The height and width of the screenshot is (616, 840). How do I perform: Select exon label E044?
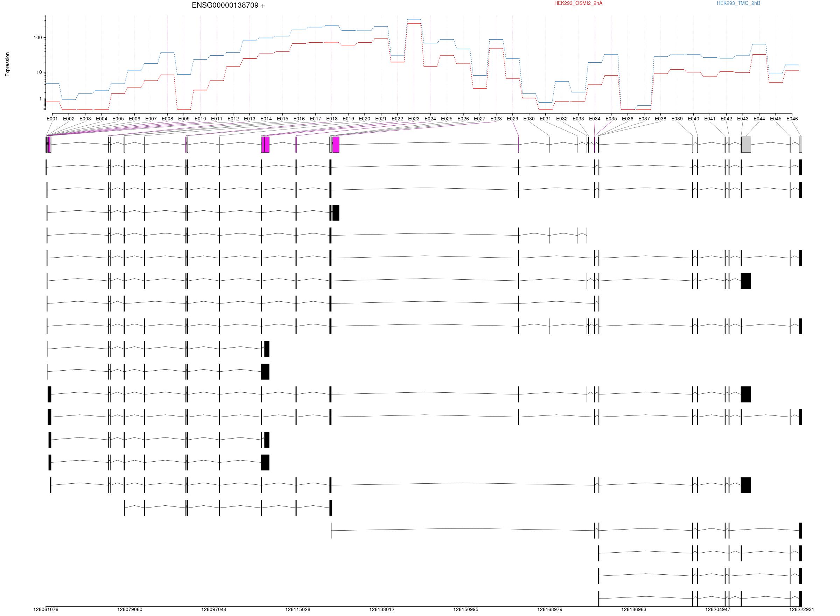pyautogui.click(x=759, y=119)
